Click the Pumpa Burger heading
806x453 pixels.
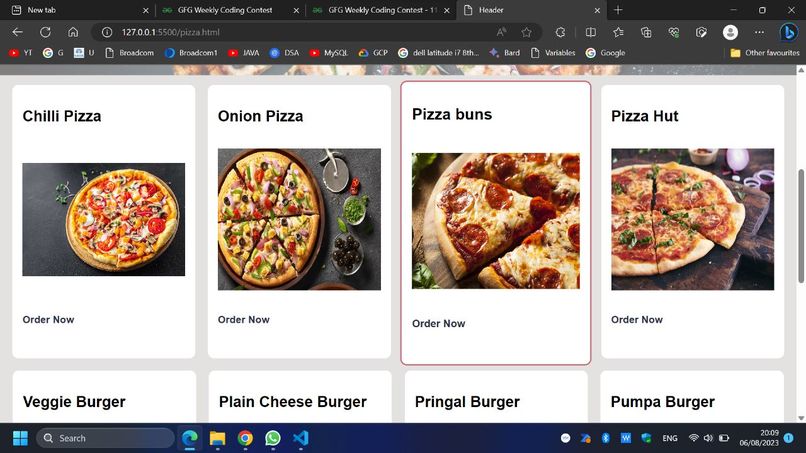(x=663, y=402)
